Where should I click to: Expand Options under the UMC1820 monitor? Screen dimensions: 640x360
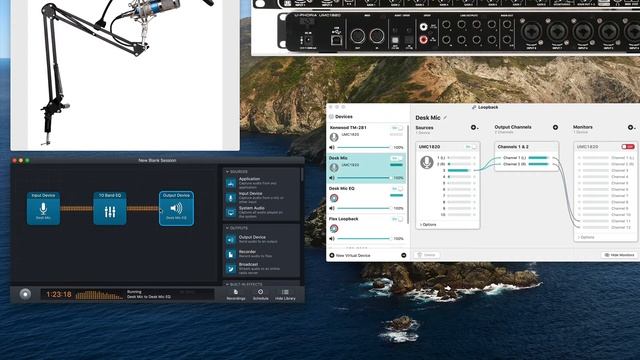(586, 237)
